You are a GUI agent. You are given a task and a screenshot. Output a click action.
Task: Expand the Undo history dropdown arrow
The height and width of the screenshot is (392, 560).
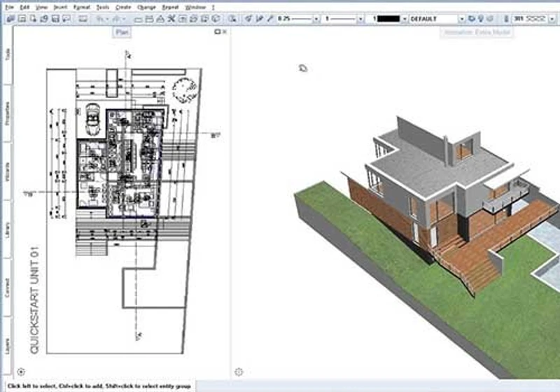point(107,19)
